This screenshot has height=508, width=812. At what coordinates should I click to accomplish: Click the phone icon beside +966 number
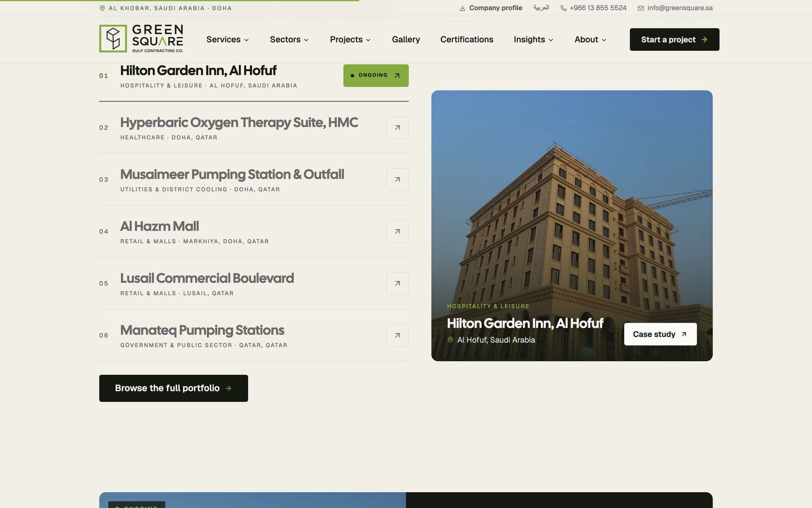pos(563,8)
